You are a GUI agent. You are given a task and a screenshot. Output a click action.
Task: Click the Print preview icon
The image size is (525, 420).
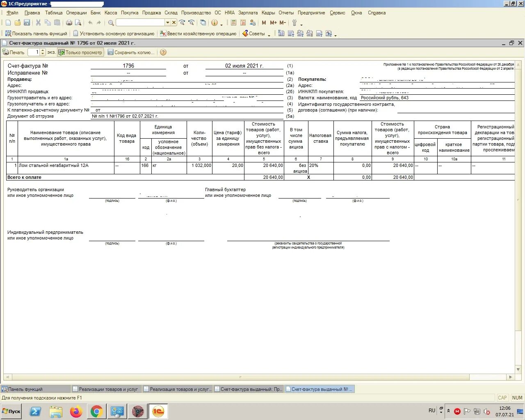78,23
